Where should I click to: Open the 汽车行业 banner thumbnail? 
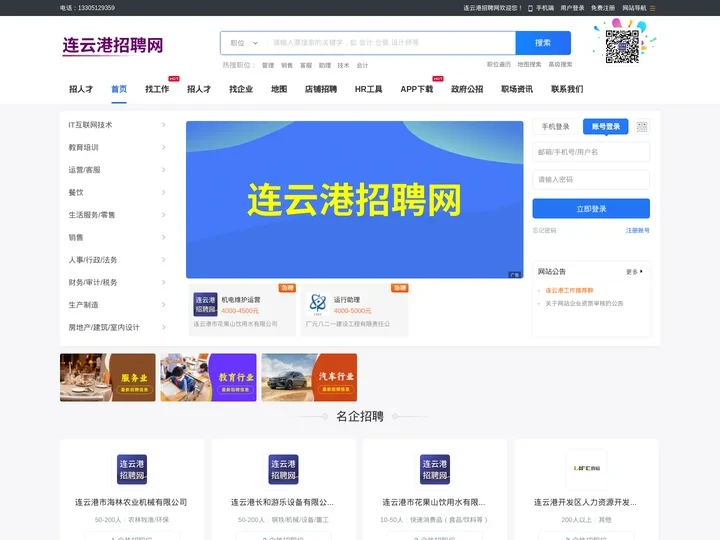(309, 377)
